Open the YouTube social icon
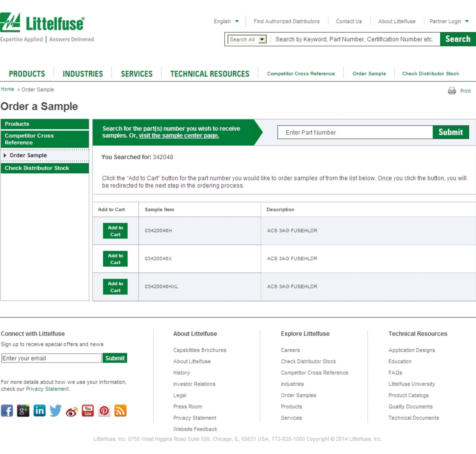The width and height of the screenshot is (476, 454). click(88, 410)
